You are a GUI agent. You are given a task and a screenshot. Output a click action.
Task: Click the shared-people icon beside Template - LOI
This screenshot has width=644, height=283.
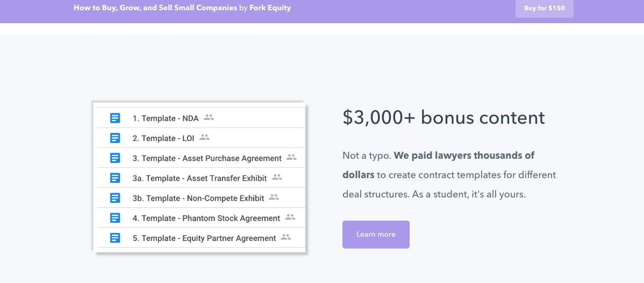point(204,137)
